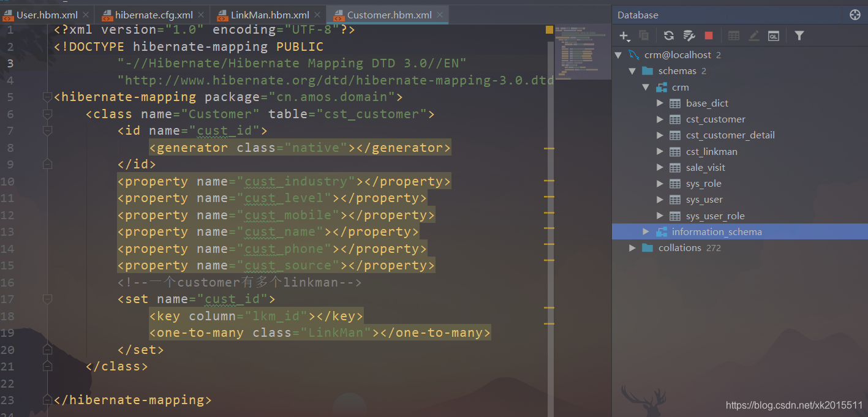The image size is (868, 417).
Task: Open the QL console icon
Action: [774, 36]
